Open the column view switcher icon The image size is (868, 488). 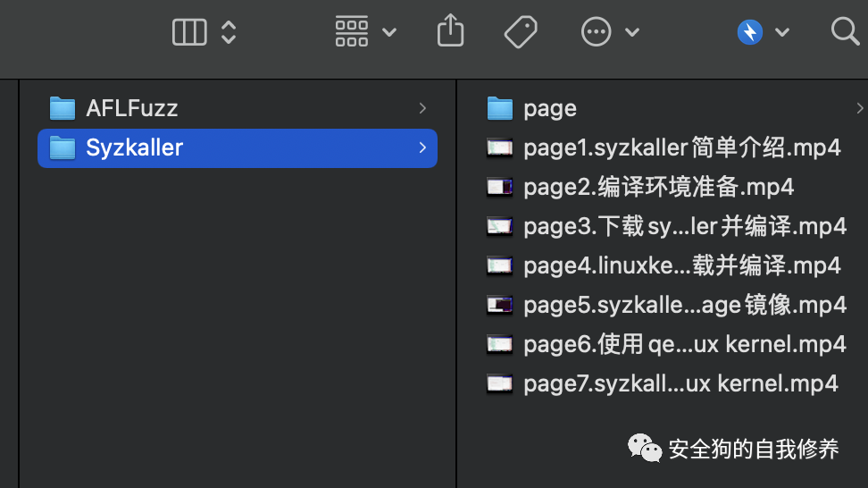[189, 31]
